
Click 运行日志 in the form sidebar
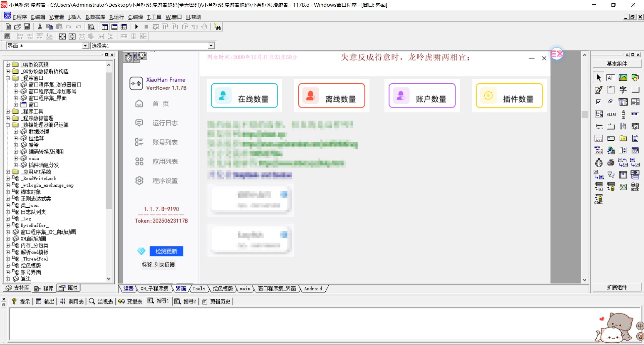click(165, 123)
